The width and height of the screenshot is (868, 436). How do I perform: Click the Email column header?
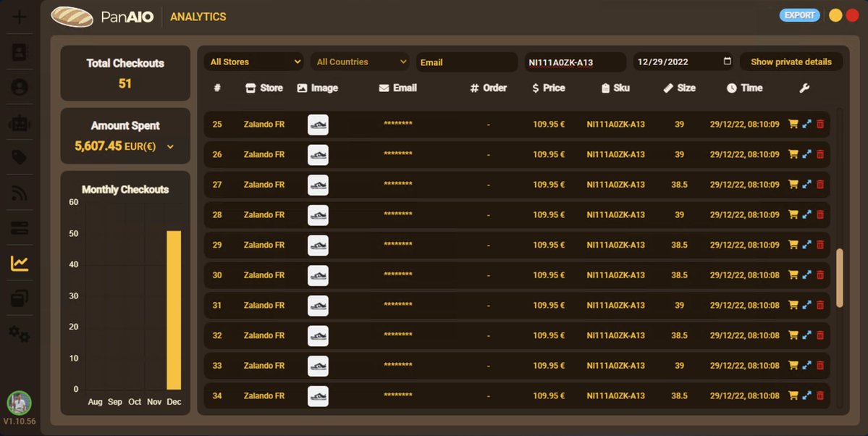point(398,88)
